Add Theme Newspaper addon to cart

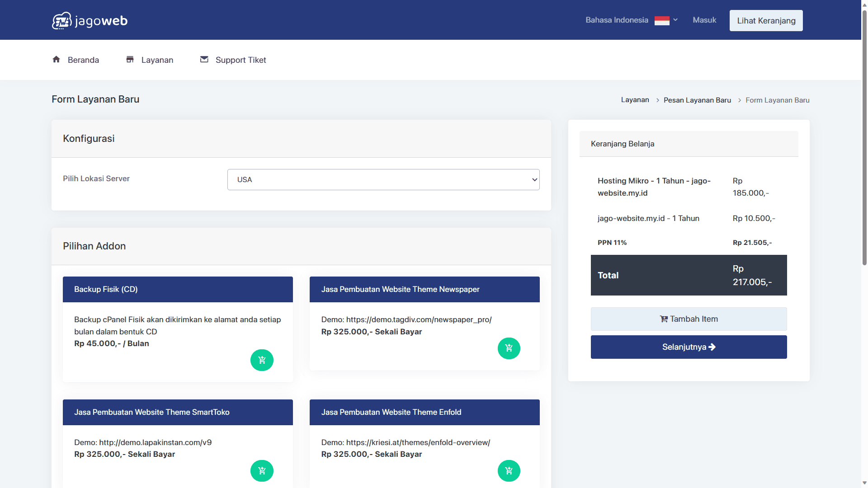coord(509,348)
